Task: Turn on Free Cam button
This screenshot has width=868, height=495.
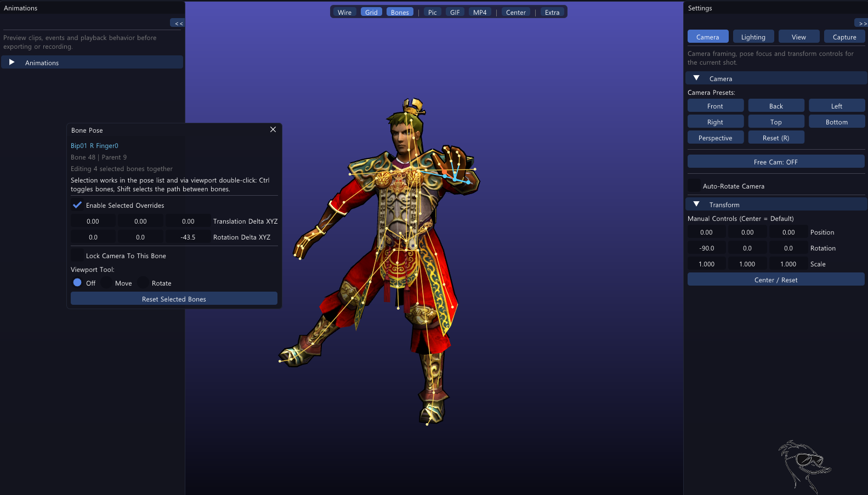Action: (x=776, y=162)
